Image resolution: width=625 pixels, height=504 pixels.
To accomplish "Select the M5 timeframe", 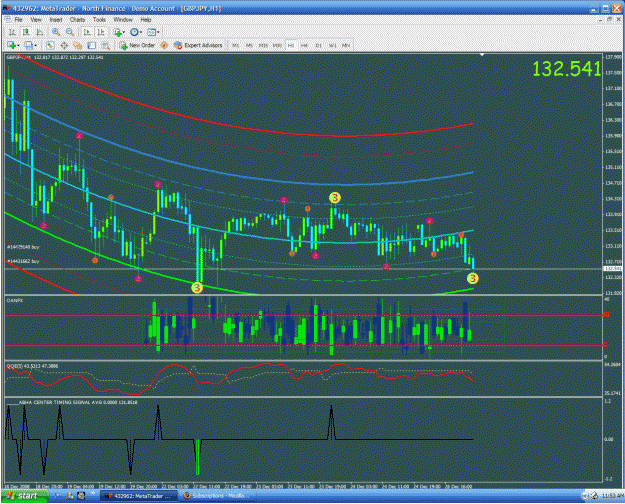I will [x=250, y=45].
